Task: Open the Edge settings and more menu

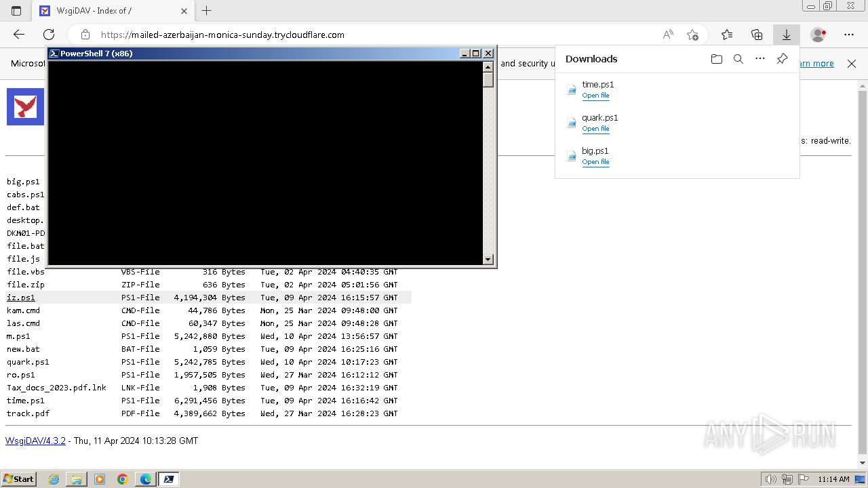Action: point(849,35)
